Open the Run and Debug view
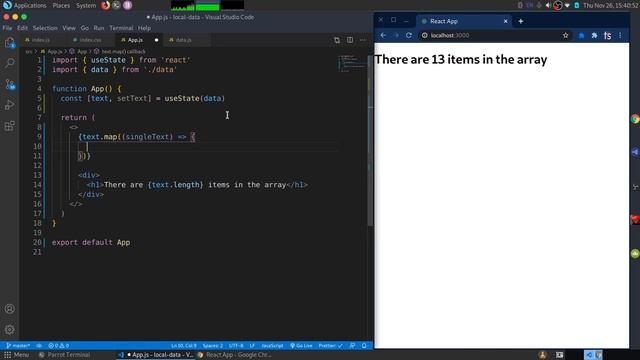Viewport: 640px width, 360px height. tap(9, 105)
